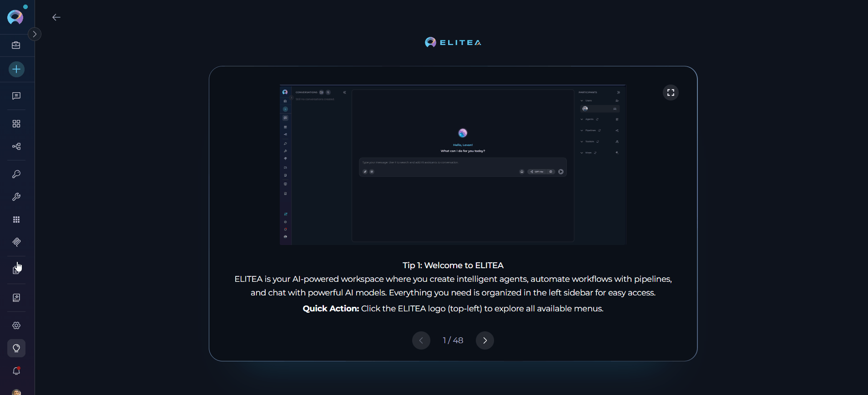Go back using the left arrow
Image resolution: width=868 pixels, height=395 pixels.
pyautogui.click(x=56, y=17)
